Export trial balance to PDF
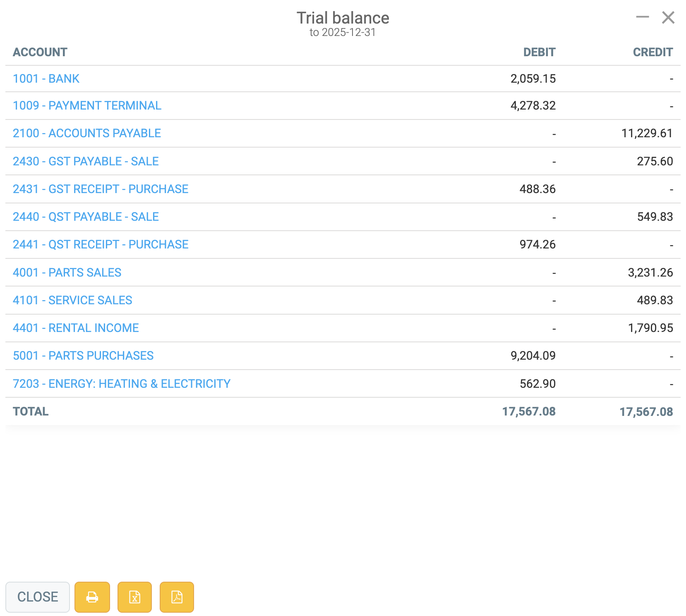The width and height of the screenshot is (686, 616). tap(177, 597)
